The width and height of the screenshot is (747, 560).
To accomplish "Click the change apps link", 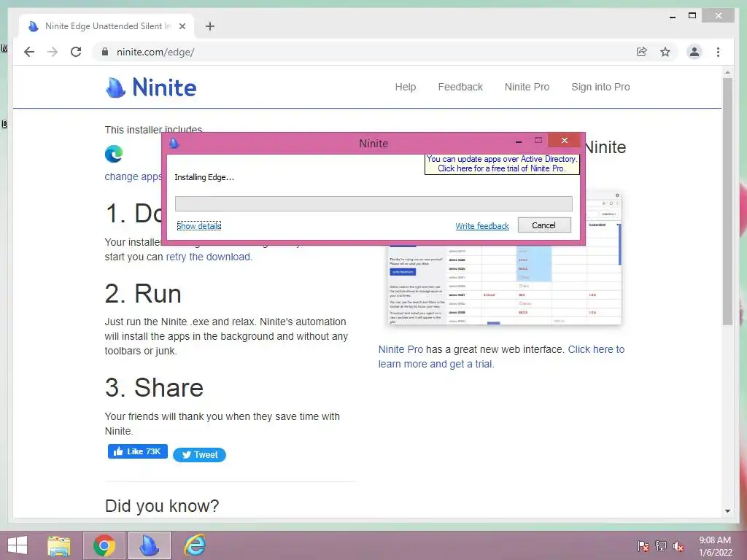I will tap(133, 176).
